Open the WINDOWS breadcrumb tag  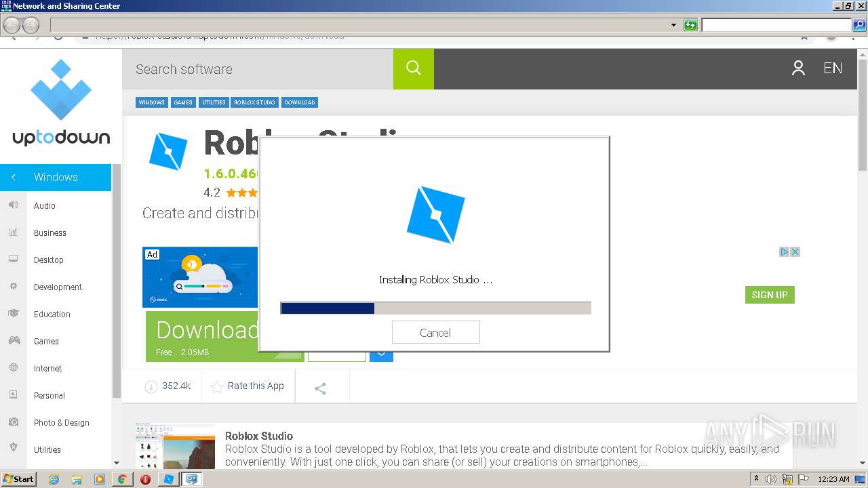(x=151, y=102)
